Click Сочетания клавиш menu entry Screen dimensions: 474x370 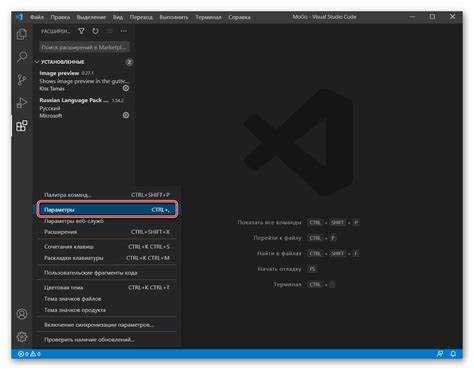pos(107,247)
